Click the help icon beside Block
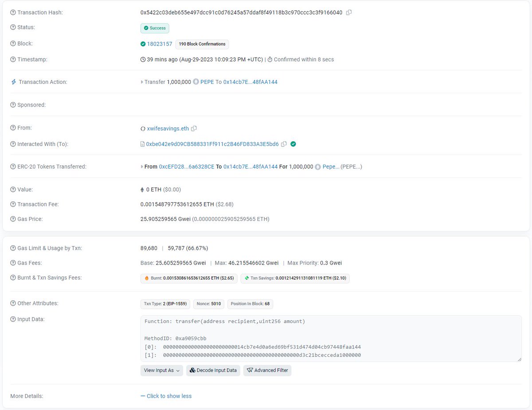 (13, 43)
